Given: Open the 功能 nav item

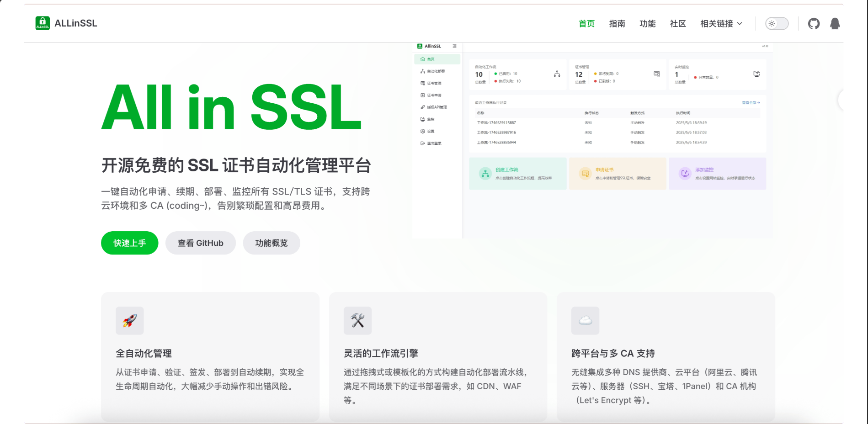Looking at the screenshot, I should [647, 24].
